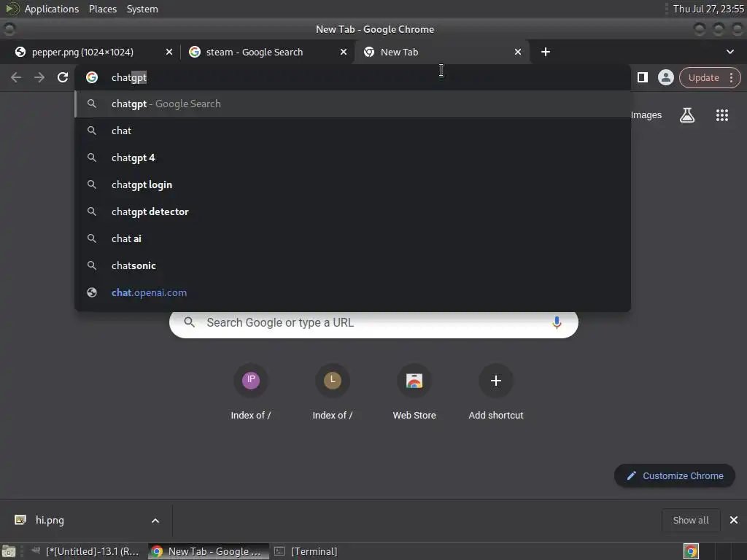Pick the 'chat' suggestion

352,131
